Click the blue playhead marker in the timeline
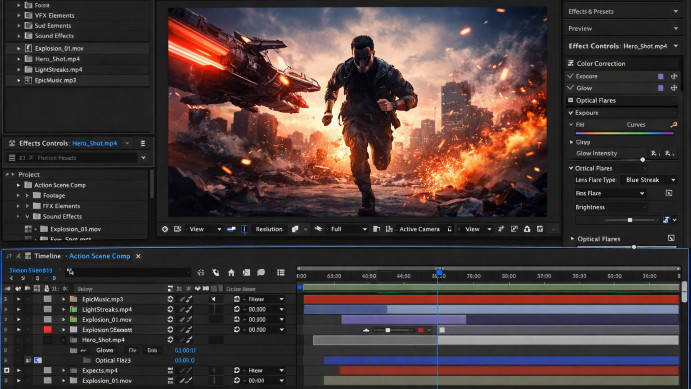 point(439,272)
